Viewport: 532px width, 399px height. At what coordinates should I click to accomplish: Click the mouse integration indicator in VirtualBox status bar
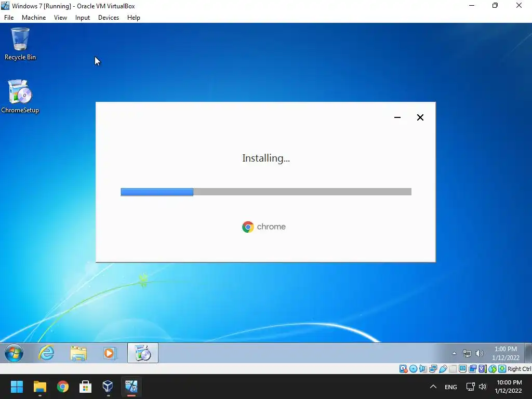(x=493, y=369)
